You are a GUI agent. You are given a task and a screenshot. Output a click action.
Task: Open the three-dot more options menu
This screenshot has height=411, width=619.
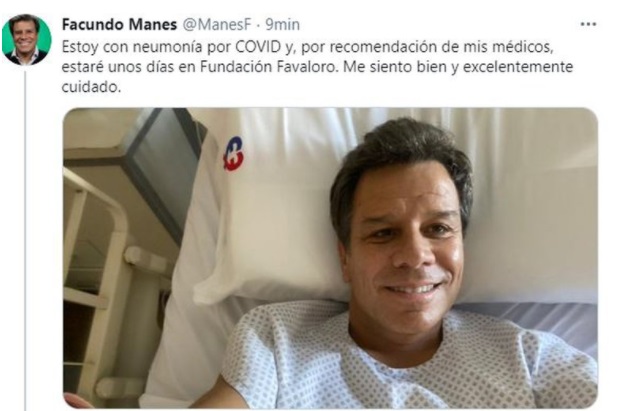[x=588, y=24]
